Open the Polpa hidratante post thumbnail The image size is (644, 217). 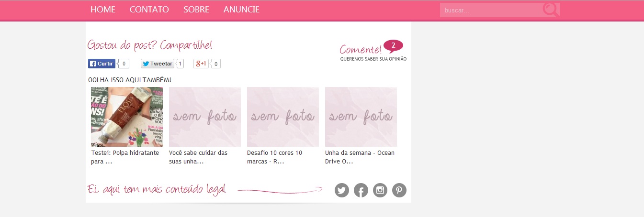point(127,117)
